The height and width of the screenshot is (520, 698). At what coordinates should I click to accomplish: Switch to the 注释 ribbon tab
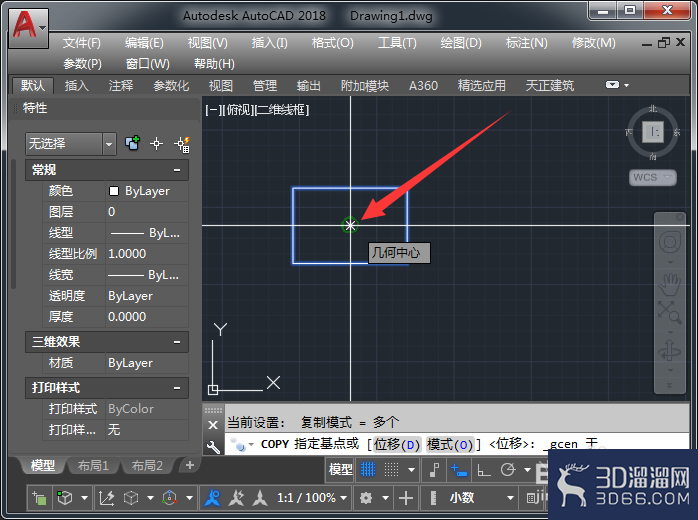[x=121, y=85]
